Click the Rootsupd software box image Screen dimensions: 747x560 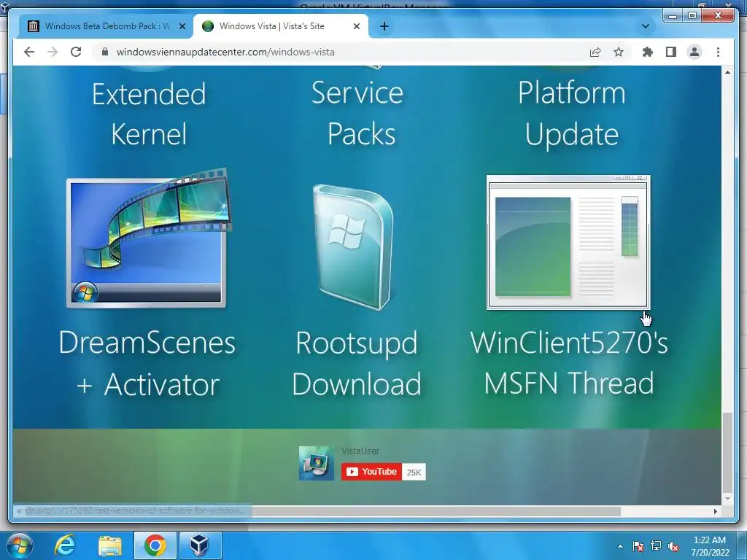pyautogui.click(x=354, y=246)
